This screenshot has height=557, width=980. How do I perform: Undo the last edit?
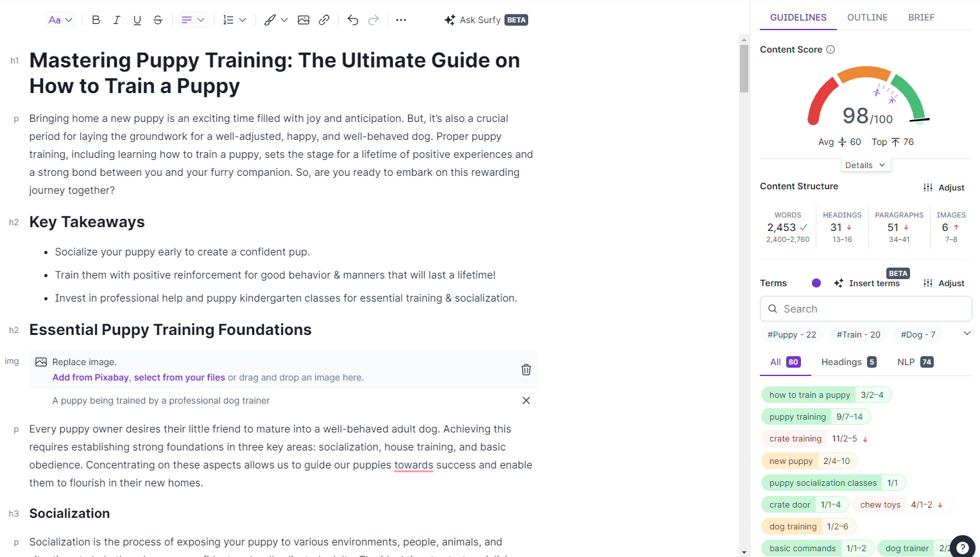click(352, 20)
